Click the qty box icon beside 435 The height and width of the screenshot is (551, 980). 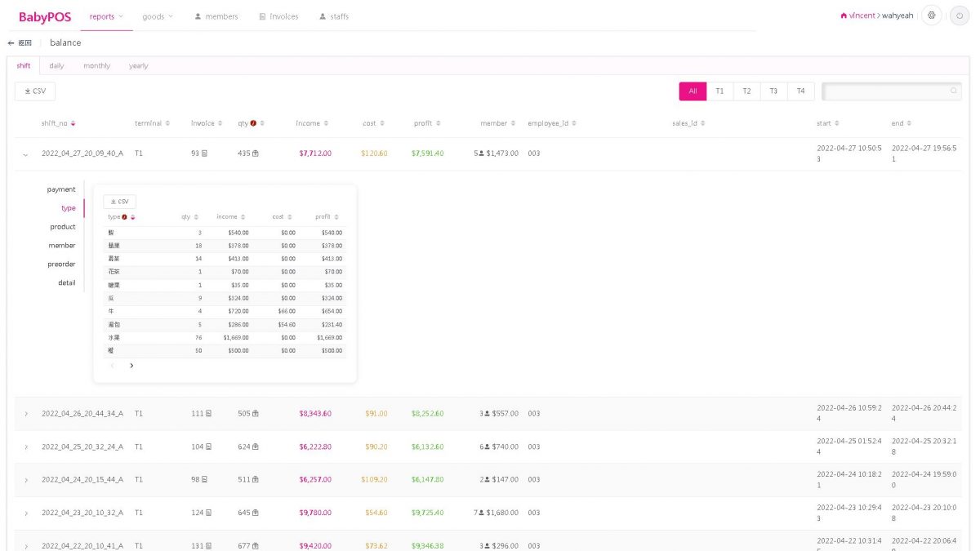pyautogui.click(x=256, y=153)
